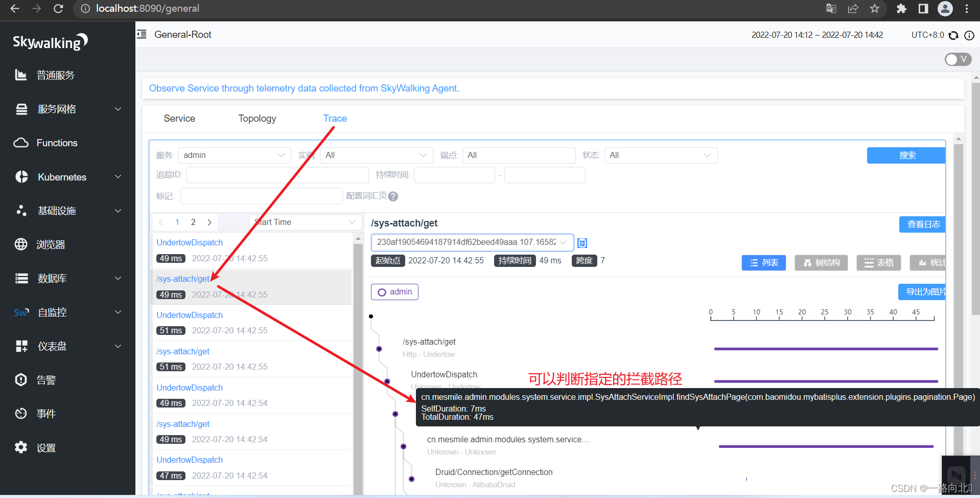Select the 树结构 view button
This screenshot has width=980, height=498.
[821, 263]
